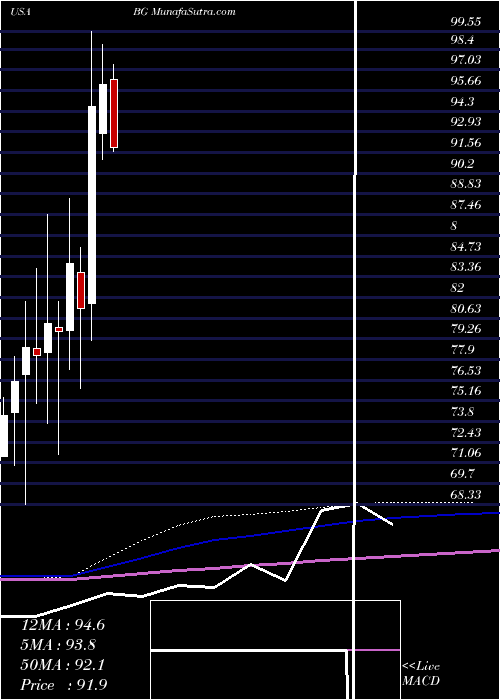Click the Price : 91.9 readout
Screen dimensions: 500x700
click(x=64, y=685)
